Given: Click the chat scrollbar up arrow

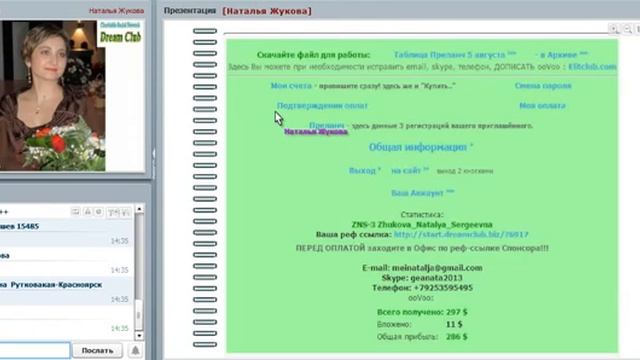Looking at the screenshot, I should point(139,209).
